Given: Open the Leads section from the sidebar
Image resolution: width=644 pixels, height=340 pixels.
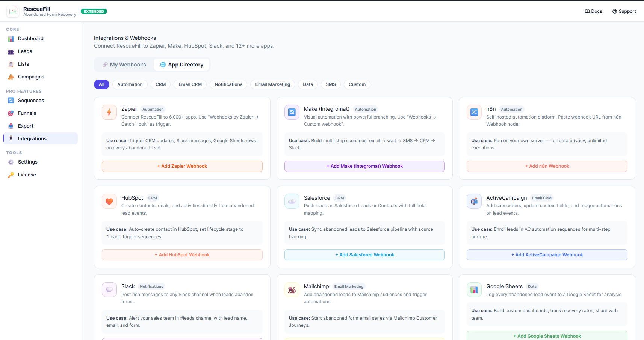Looking at the screenshot, I should coord(25,51).
